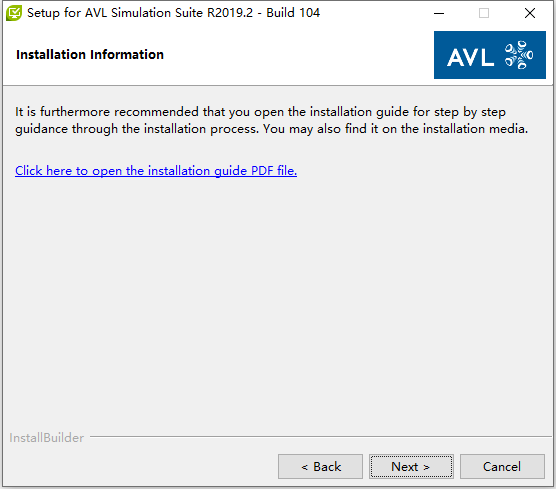Screen dimensions: 556x489
Task: Click the horizontal separator line beside InstallBuilder
Action: [321, 437]
